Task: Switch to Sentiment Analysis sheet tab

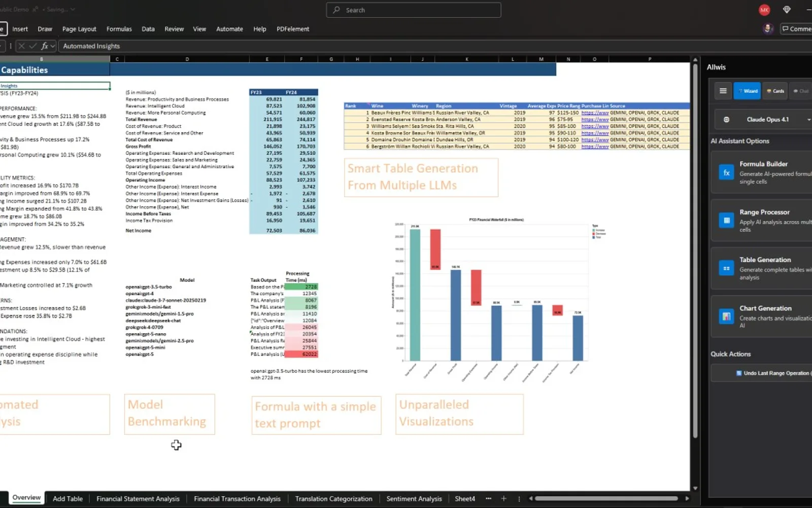Action: [x=414, y=498]
